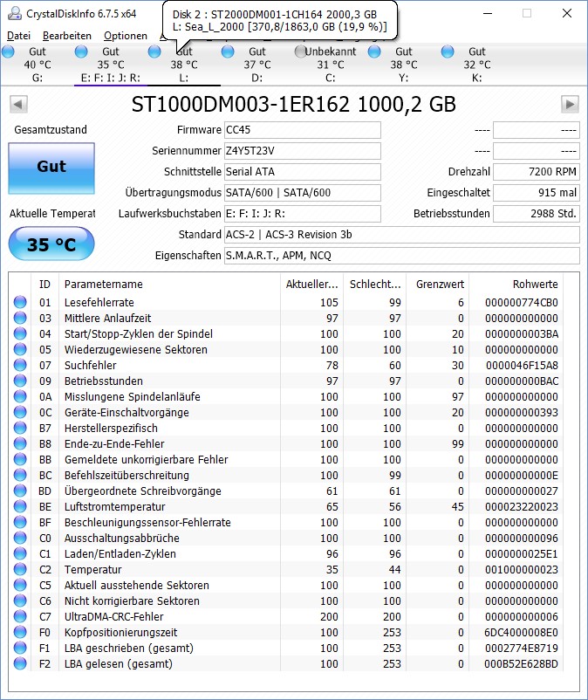
Task: Click status orb for Geräte-Einschaltvorgänge row
Action: point(20,412)
